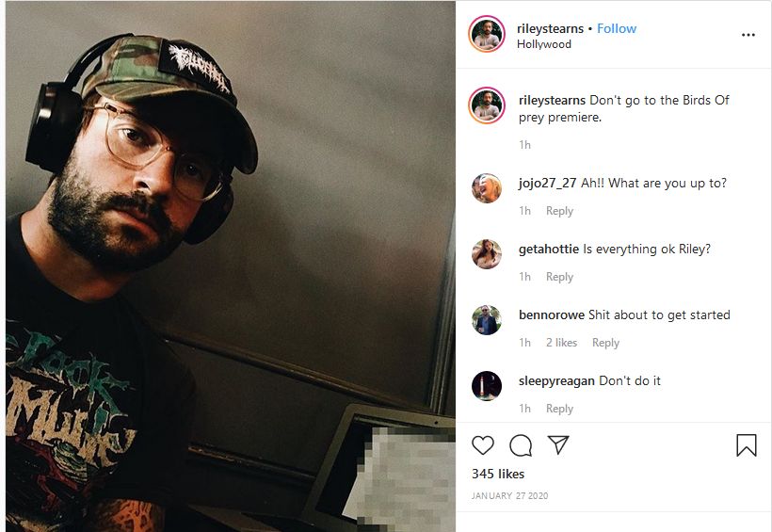Viewport: 772px width, 532px height.
Task: Reply to jojo27_27 comment
Action: [x=559, y=211]
